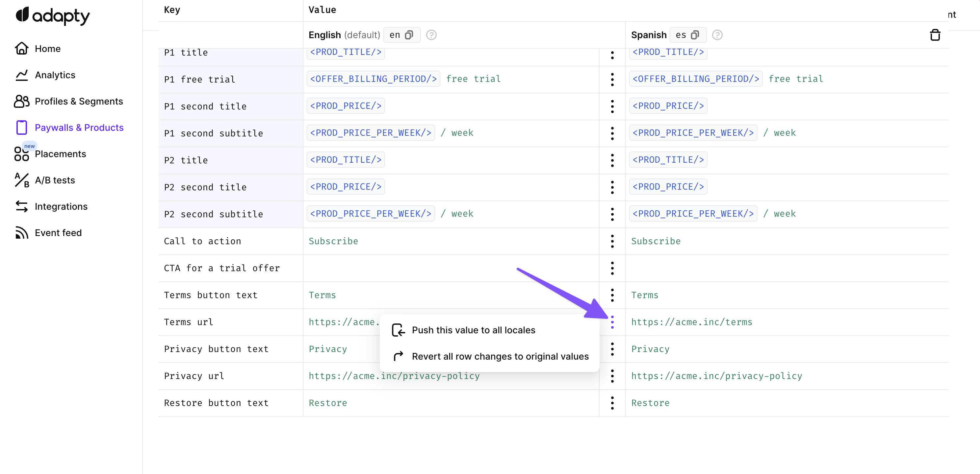
Task: Revert all row changes to original values
Action: coord(500,356)
